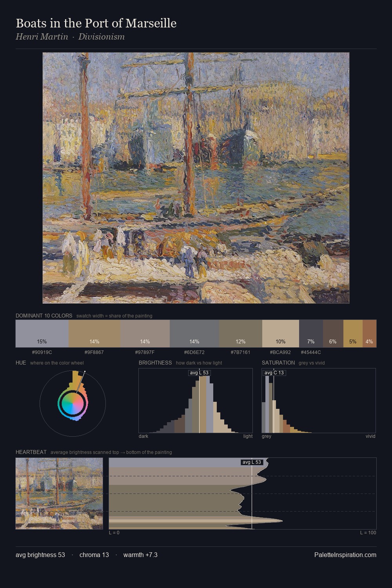
Task: Click the hex code #45444C label
Action: pos(311,352)
